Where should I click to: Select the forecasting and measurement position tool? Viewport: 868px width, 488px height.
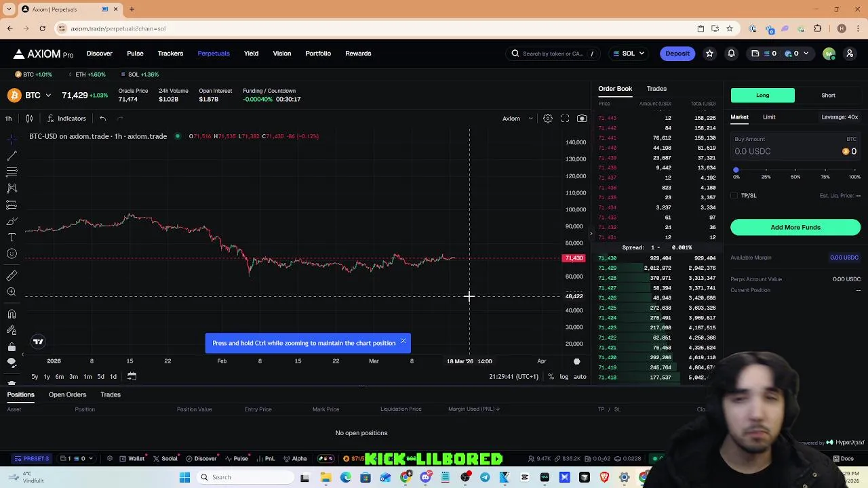click(12, 205)
